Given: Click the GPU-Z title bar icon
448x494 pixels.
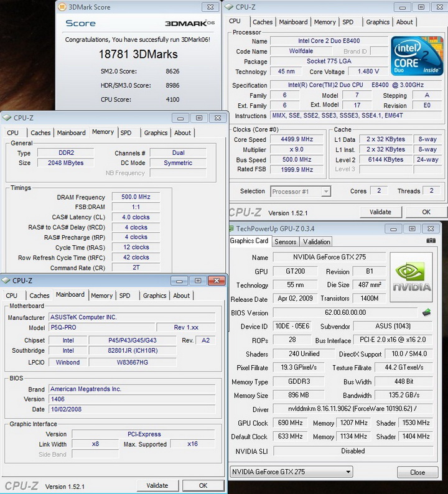Looking at the screenshot, I should (x=231, y=228).
